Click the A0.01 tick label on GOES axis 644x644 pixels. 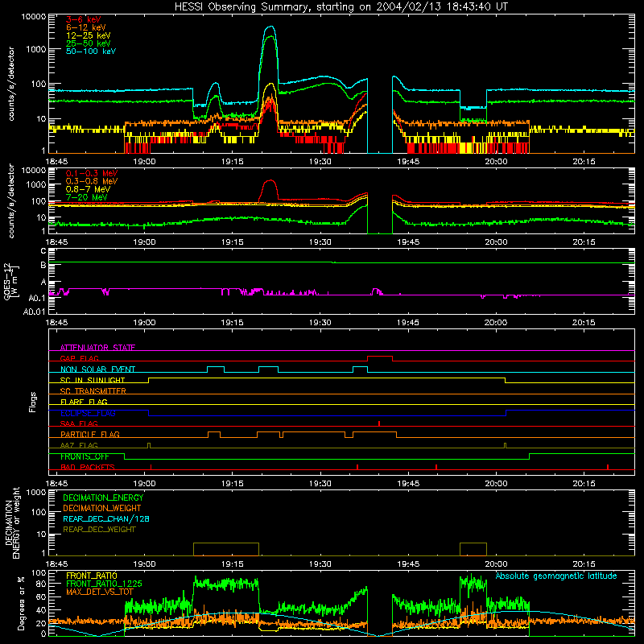coord(35,312)
